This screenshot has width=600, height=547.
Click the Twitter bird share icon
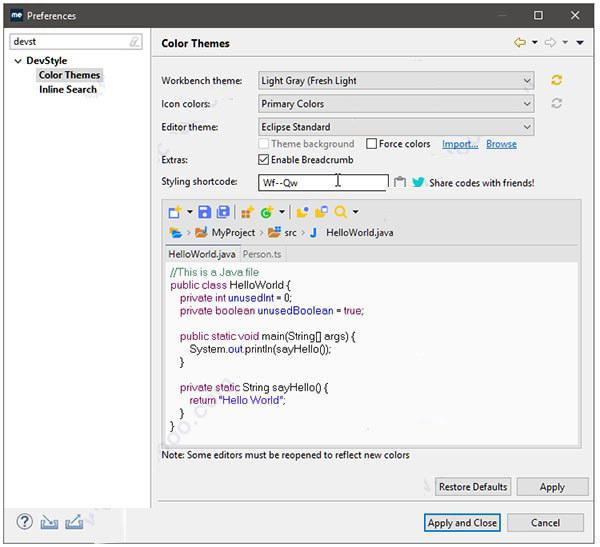[418, 182]
